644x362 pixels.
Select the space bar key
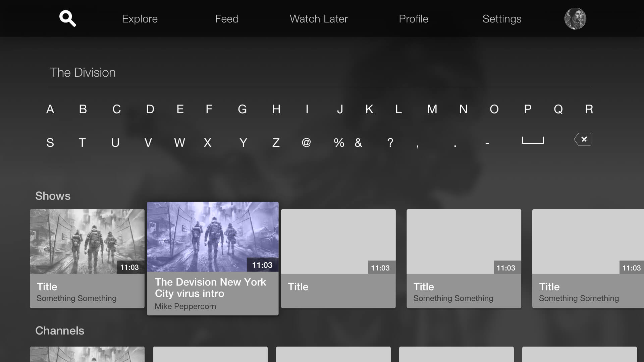tap(533, 140)
